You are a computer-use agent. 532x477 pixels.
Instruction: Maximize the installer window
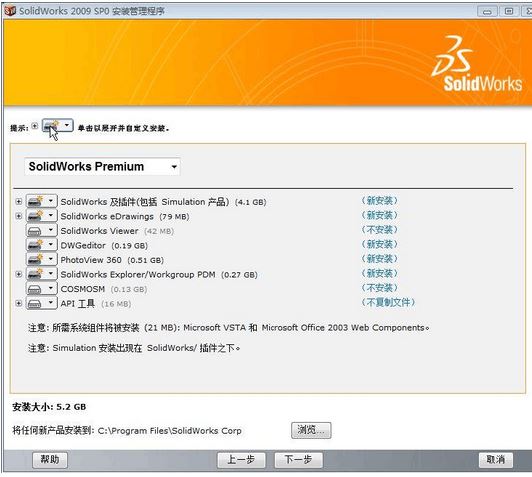[x=509, y=11]
